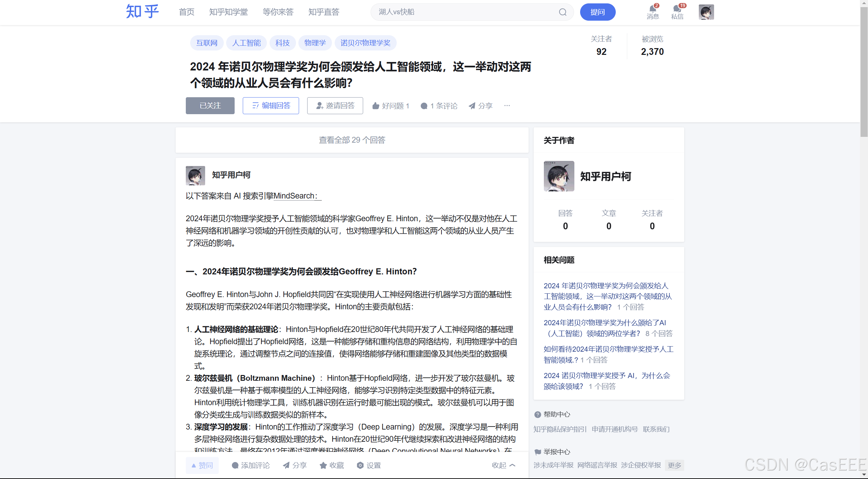Click the blue 提问 button
The height and width of the screenshot is (479, 868).
tap(597, 12)
